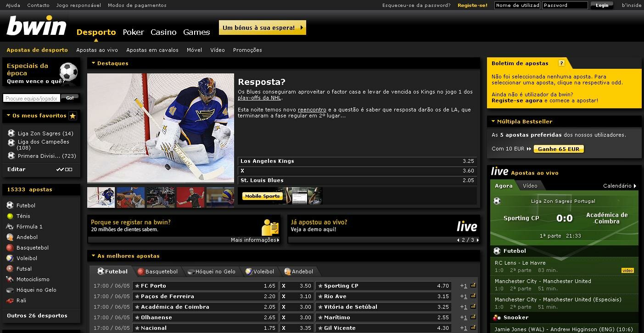The height and width of the screenshot is (333, 644).
Task: Open statistics icon for Olhanense match
Action: click(x=473, y=317)
